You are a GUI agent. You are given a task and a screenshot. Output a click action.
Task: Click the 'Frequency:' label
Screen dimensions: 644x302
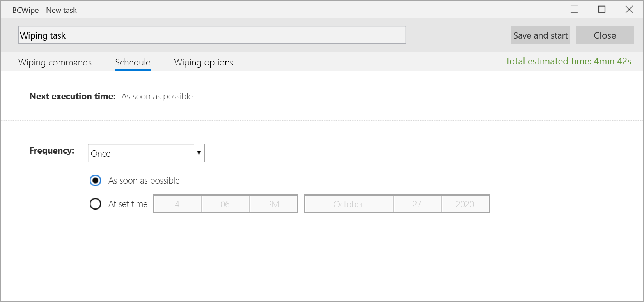click(x=52, y=150)
